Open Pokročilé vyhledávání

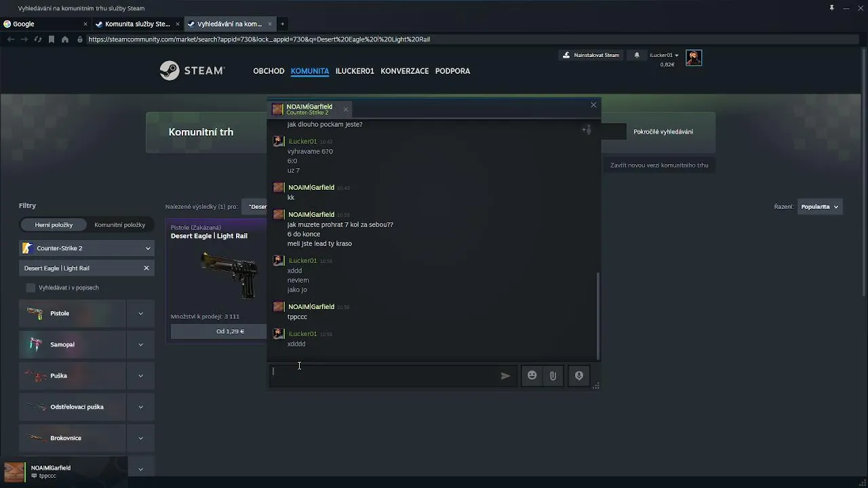663,131
